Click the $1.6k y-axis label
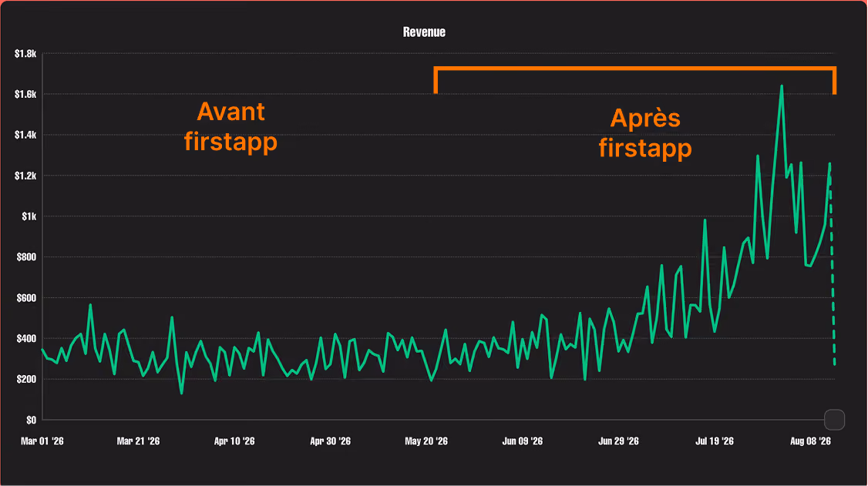 [x=25, y=95]
